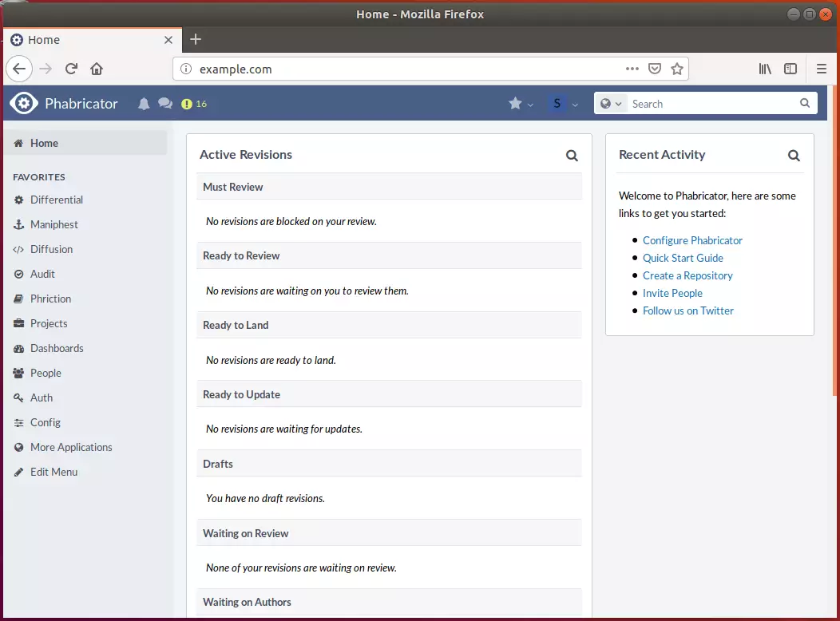Click the Firefox home icon
Image resolution: width=840 pixels, height=621 pixels.
(97, 69)
